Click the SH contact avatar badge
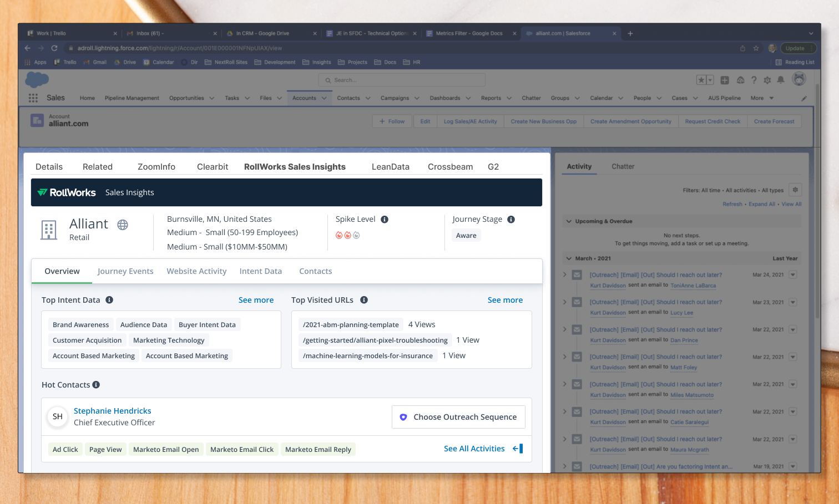 pyautogui.click(x=58, y=416)
